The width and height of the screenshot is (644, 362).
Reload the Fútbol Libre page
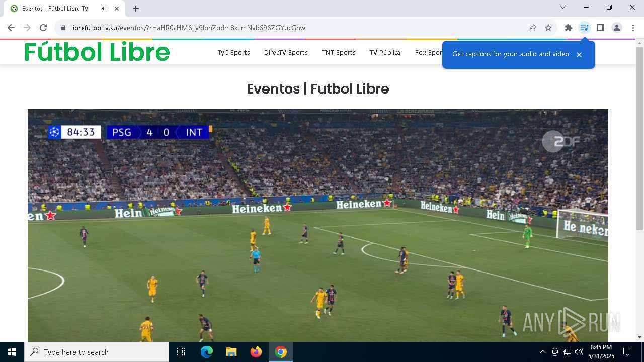[43, 28]
